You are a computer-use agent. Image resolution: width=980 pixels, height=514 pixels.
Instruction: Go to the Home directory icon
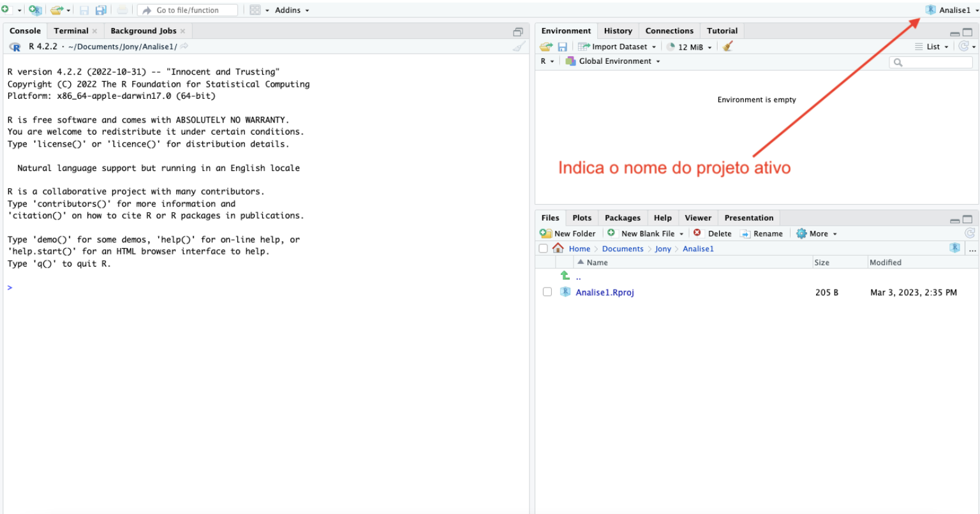[558, 249]
